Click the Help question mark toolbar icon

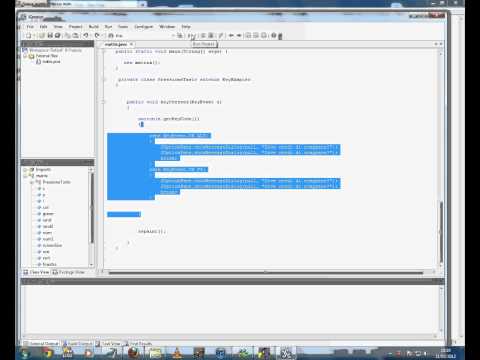tap(274, 35)
